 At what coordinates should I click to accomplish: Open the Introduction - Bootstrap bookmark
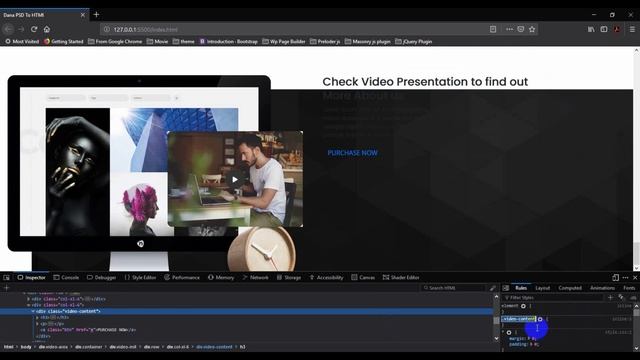coord(229,42)
